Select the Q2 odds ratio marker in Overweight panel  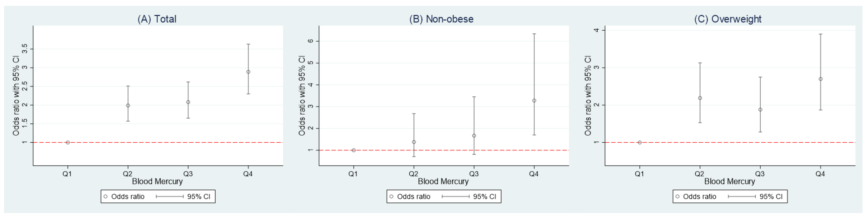point(700,98)
